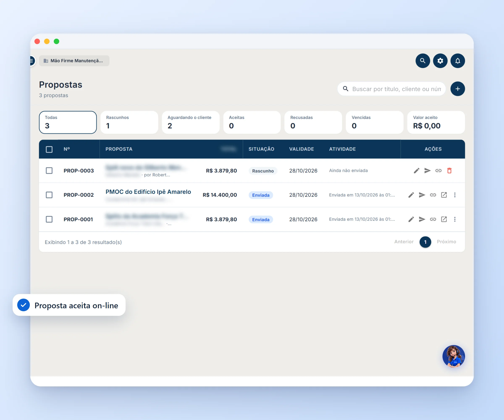Open more options menu for PROP-0001
Viewport: 504px width, 420px height.
coord(455,219)
